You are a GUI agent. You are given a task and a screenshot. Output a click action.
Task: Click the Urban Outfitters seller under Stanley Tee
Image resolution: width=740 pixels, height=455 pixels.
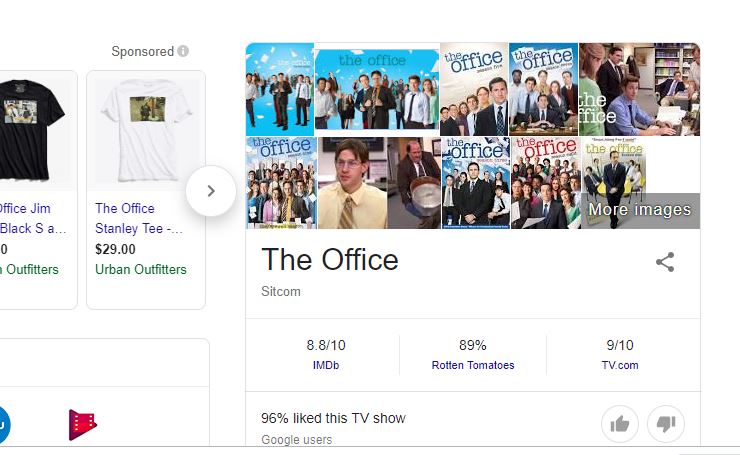(141, 270)
